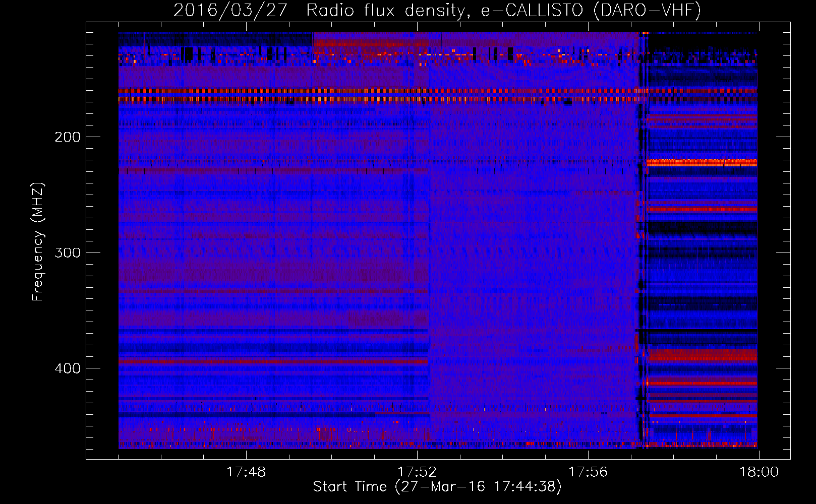Click the 'Frequency (MHZ)' axis label

(38, 242)
